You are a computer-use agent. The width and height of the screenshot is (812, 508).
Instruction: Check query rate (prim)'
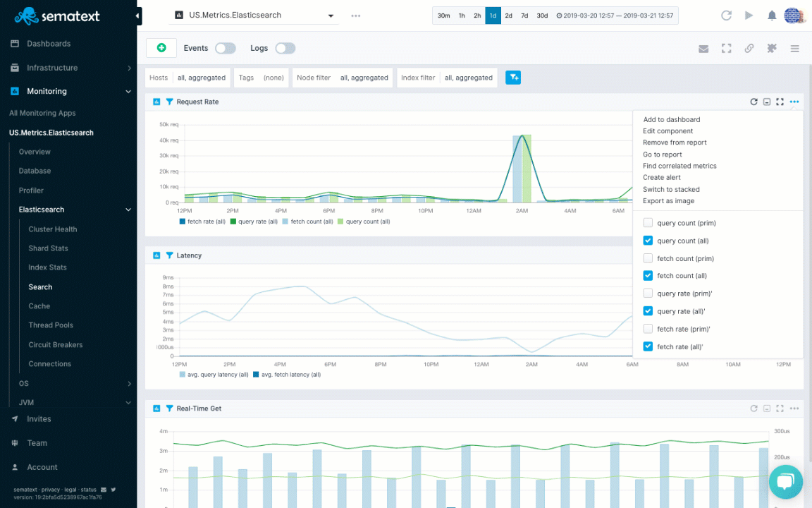[648, 294]
